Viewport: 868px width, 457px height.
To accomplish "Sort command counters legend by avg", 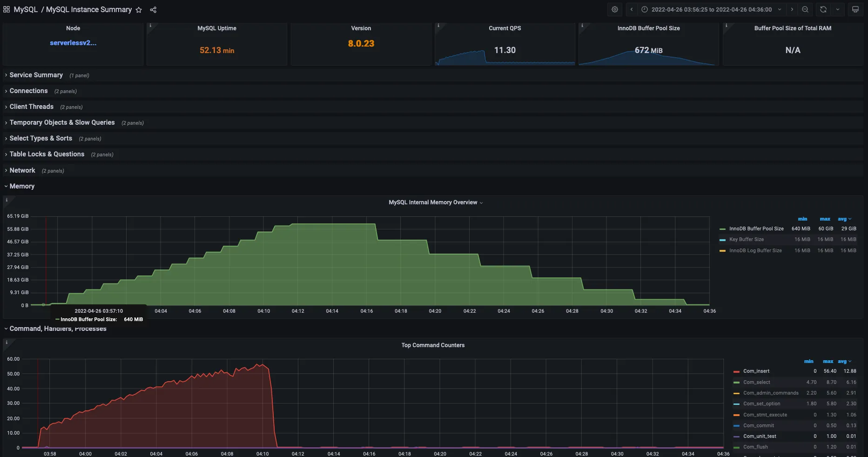I will click(x=843, y=362).
